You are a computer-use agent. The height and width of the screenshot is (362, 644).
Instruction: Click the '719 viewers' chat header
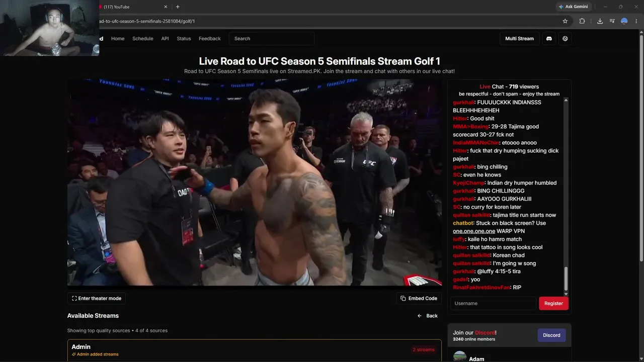tap(524, 87)
